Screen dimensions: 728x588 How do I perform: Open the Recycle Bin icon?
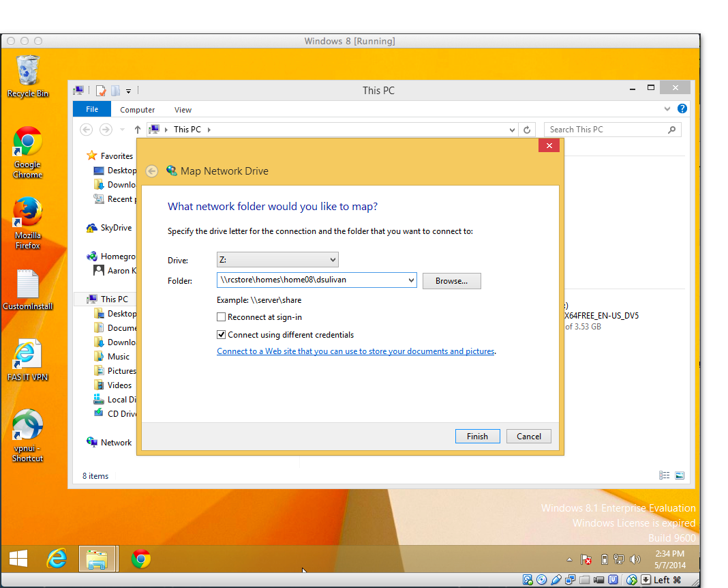tap(27, 71)
